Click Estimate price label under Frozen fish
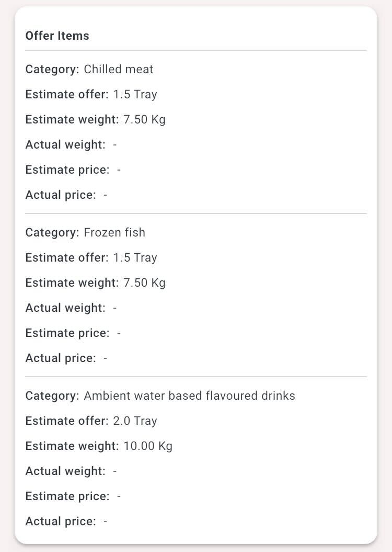 click(x=67, y=333)
